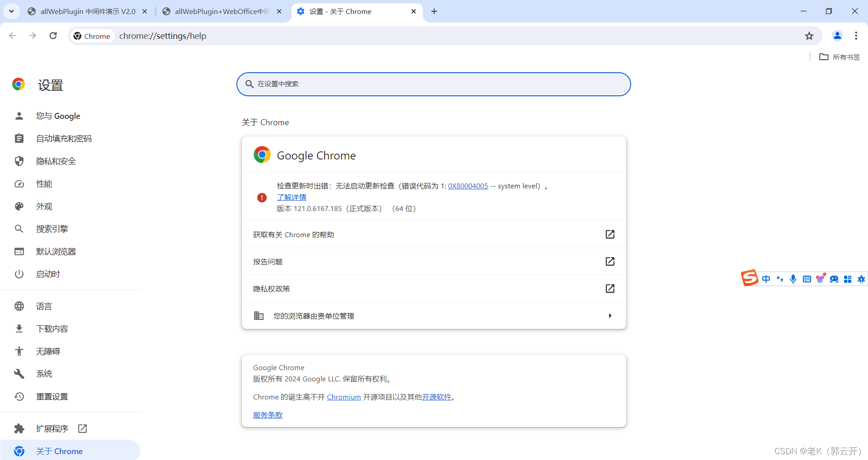Click the Chrome site info chip

(x=92, y=36)
